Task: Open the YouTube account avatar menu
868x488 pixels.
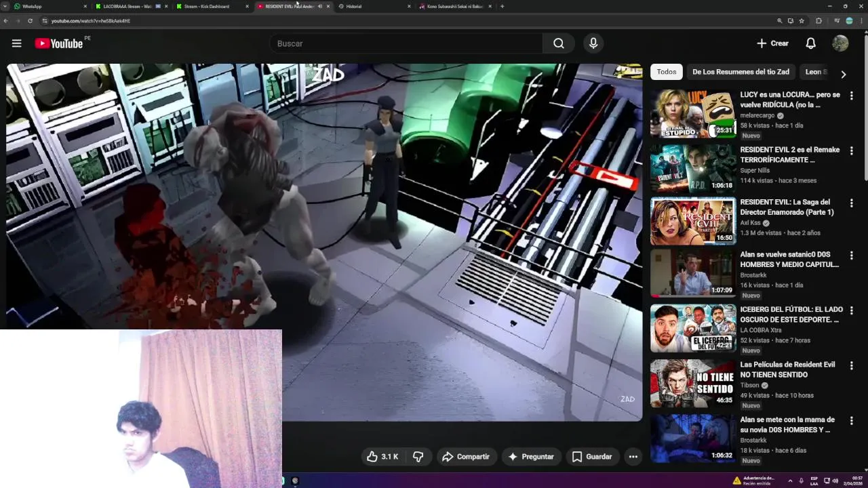Action: click(840, 43)
